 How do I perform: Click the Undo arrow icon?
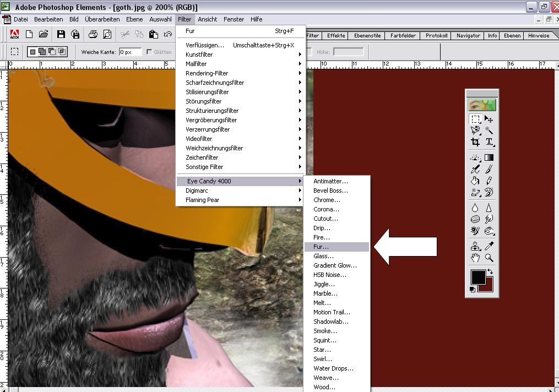coord(167,34)
